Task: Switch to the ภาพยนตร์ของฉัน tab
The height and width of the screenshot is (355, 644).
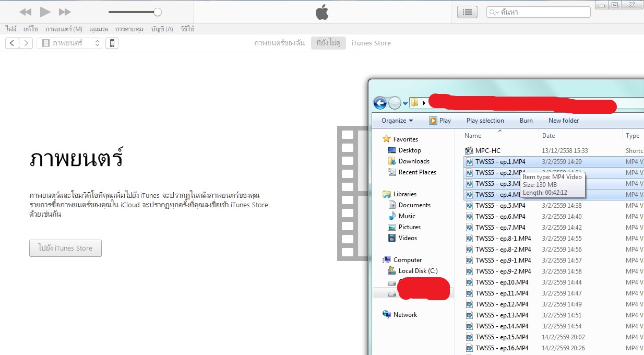Action: coord(279,43)
